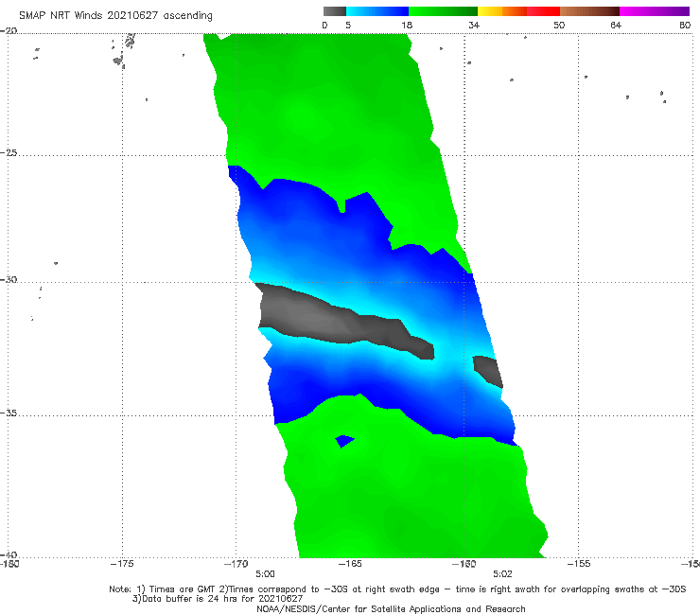This screenshot has width=700, height=615.
Task: Select the green segment of the wind color bar
Action: (x=443, y=11)
